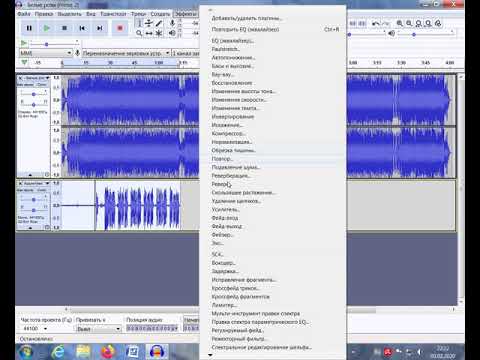Screen dimensions: 480x360
Task: Click the Undo arrow in toolbar
Action: tap(376, 23)
